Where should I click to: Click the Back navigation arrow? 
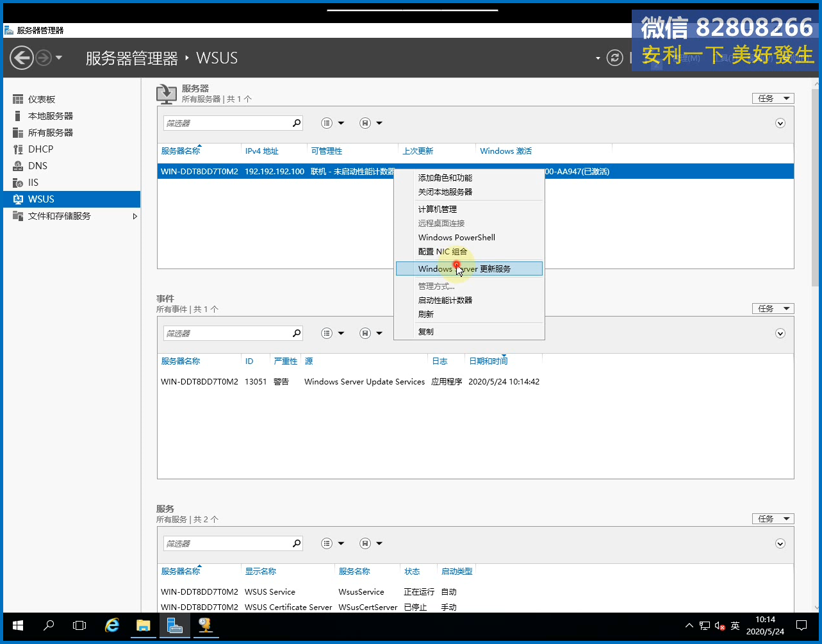coord(22,58)
